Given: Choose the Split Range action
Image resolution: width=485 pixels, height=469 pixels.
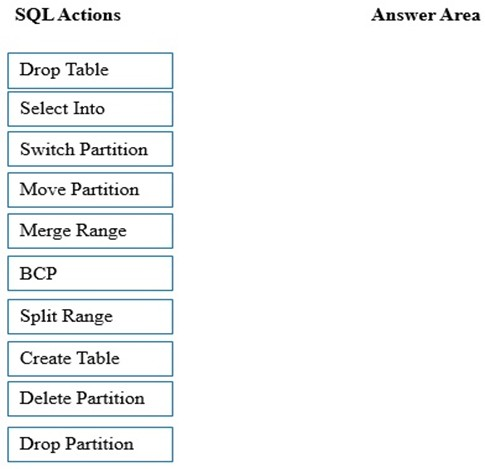Looking at the screenshot, I should [90, 316].
